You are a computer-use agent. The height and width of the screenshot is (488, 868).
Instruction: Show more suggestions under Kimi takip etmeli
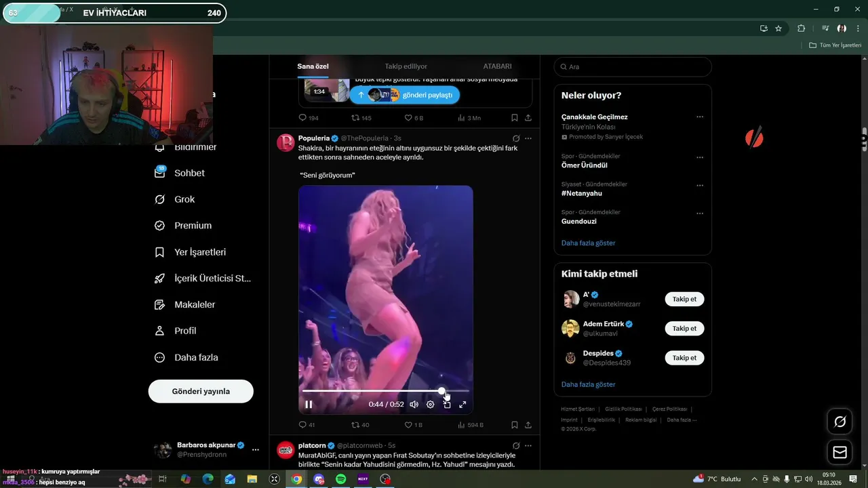[x=589, y=384]
